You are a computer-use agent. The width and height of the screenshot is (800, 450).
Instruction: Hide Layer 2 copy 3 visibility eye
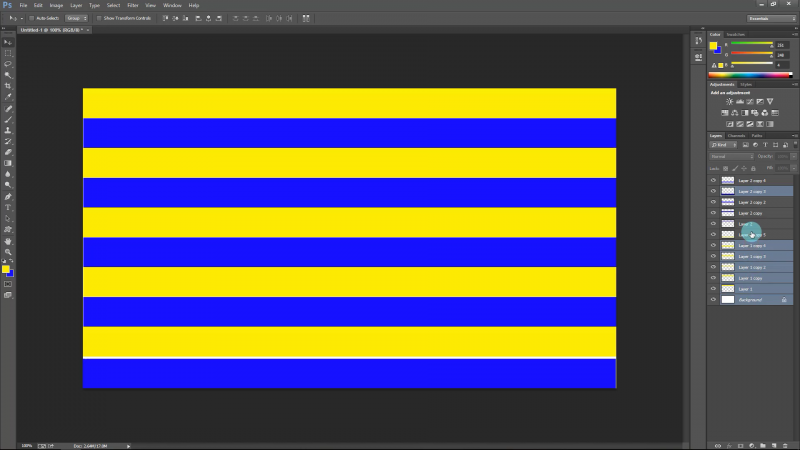pyautogui.click(x=713, y=191)
